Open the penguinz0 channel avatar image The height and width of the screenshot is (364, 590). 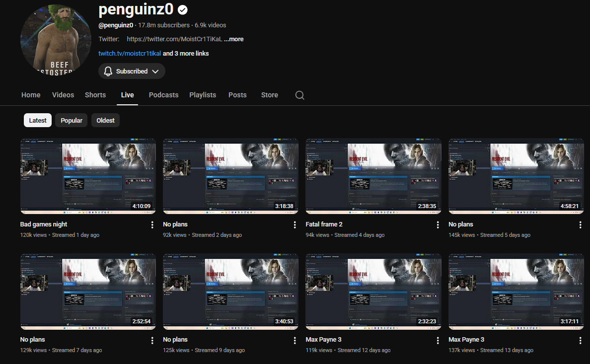pos(56,40)
